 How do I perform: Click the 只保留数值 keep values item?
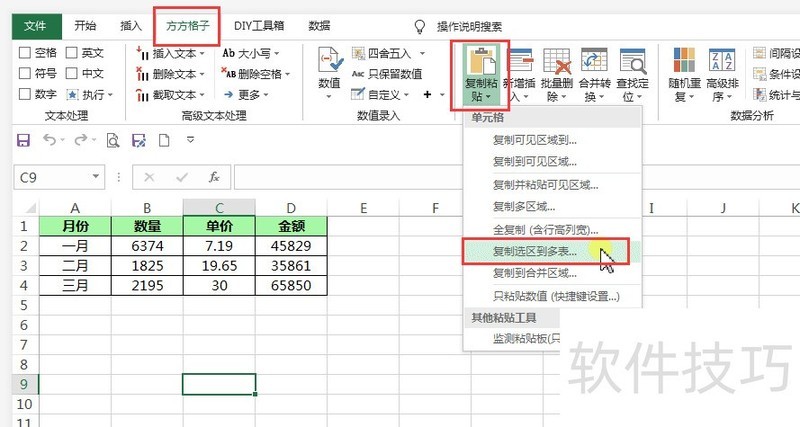point(387,74)
